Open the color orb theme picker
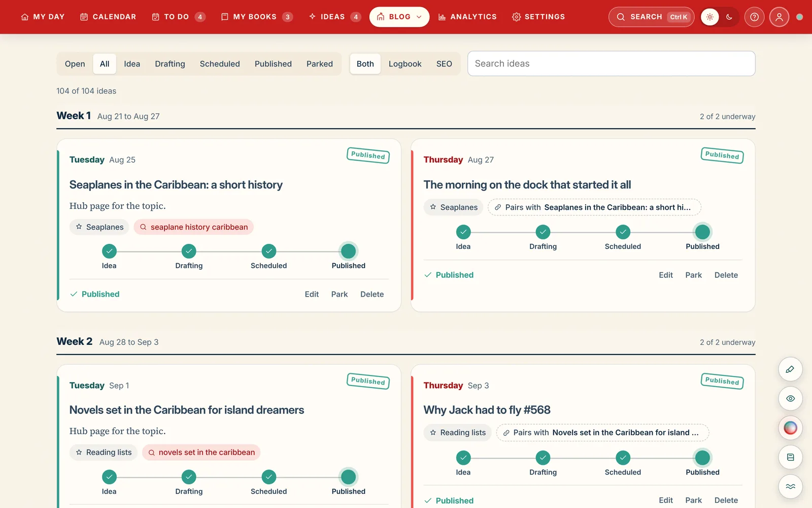 coord(790,428)
